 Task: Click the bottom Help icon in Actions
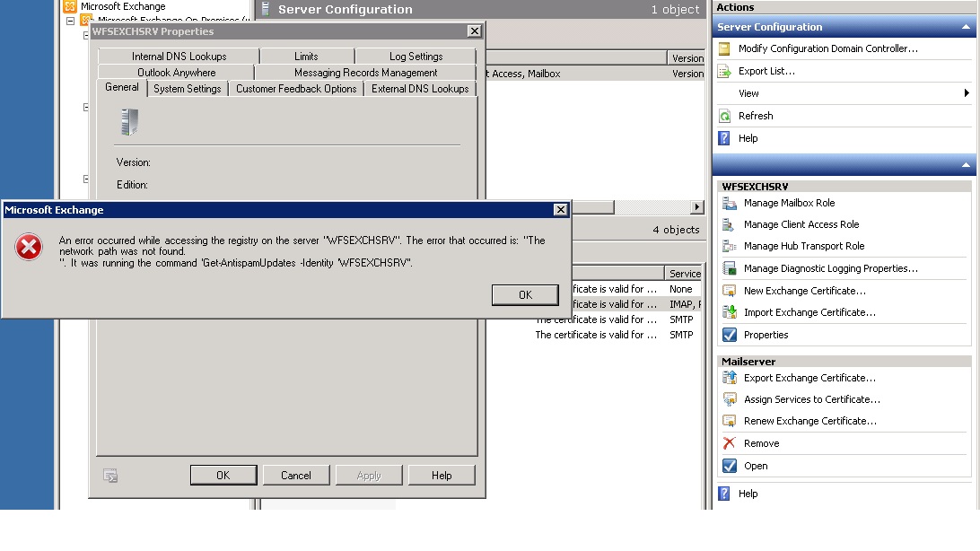[724, 494]
